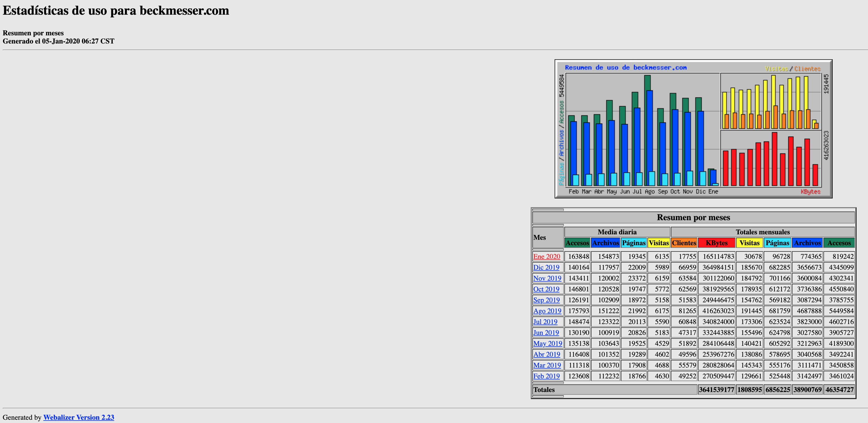Open the Sep 2019 statistics link
The width and height of the screenshot is (868, 423).
pos(546,300)
